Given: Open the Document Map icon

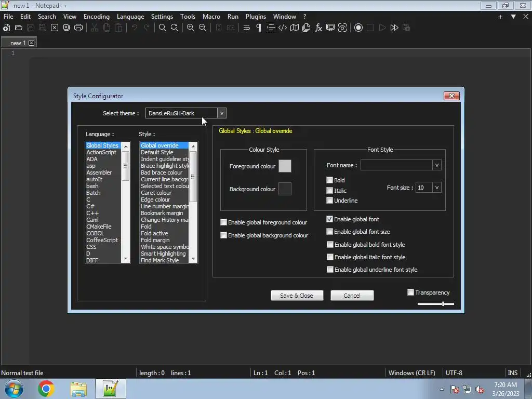Looking at the screenshot, I should pyautogui.click(x=295, y=28).
